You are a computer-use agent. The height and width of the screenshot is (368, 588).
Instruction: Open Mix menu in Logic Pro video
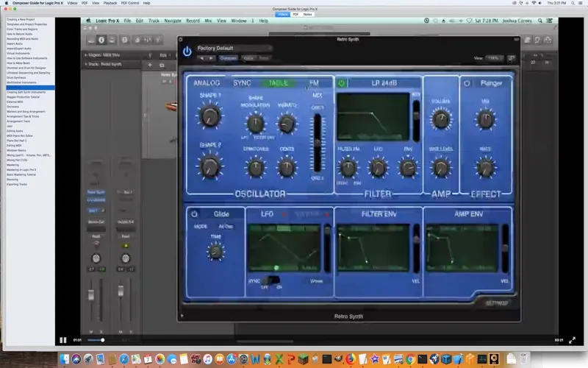[x=208, y=21]
